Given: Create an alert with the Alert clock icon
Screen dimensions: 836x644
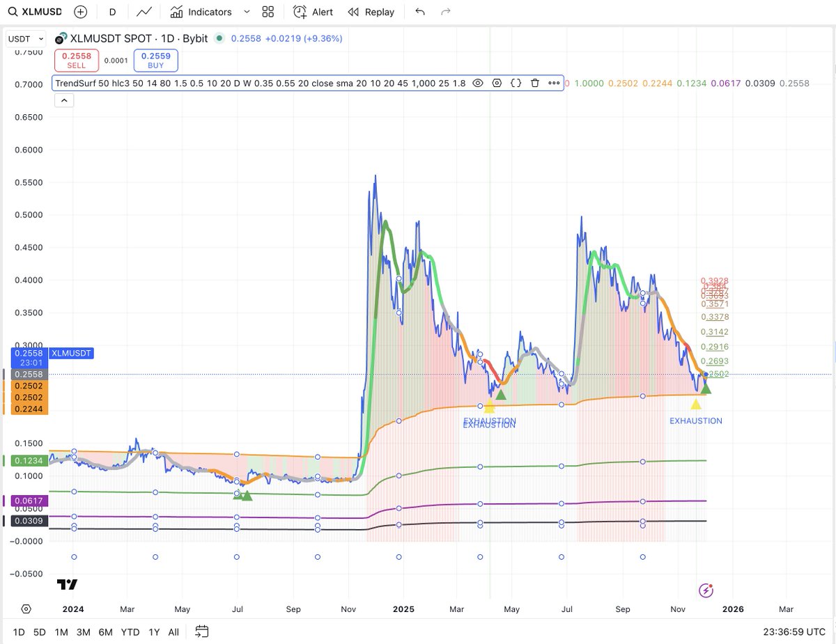Looking at the screenshot, I should [x=300, y=12].
